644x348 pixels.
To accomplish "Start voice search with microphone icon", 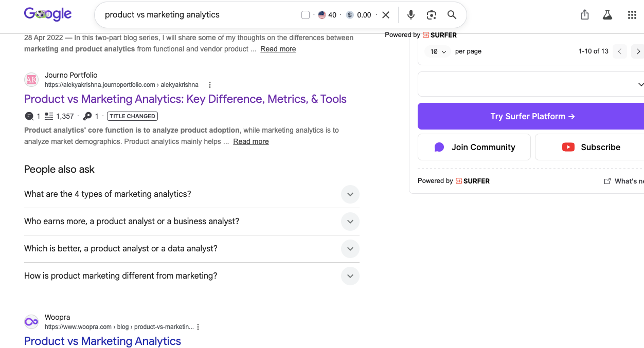I will [x=411, y=15].
